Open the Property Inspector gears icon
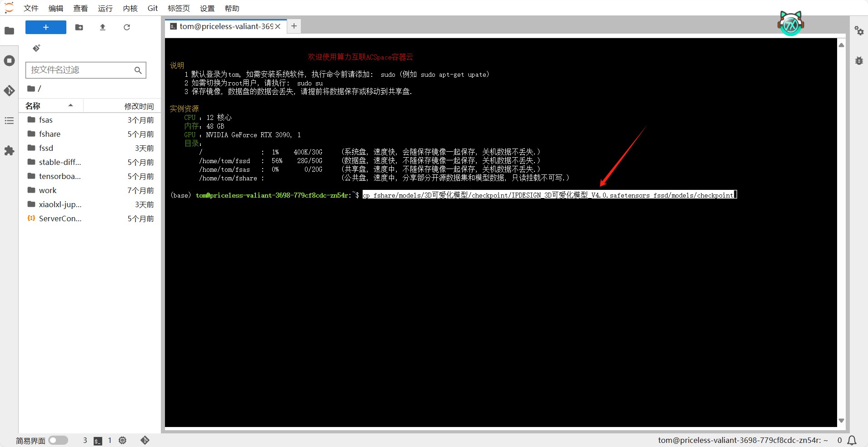868x447 pixels. pos(859,31)
